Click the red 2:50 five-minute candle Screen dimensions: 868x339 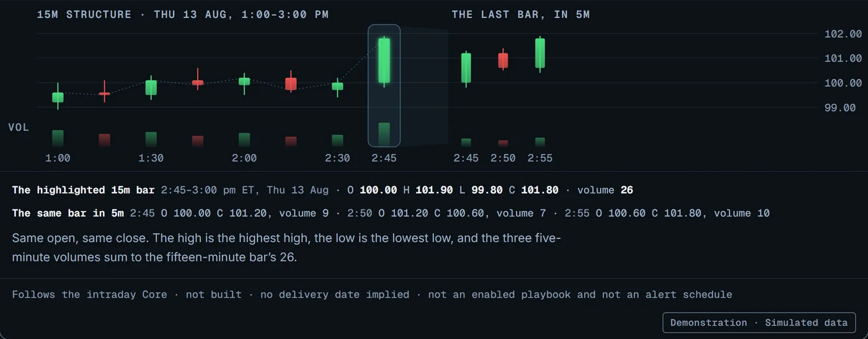503,60
